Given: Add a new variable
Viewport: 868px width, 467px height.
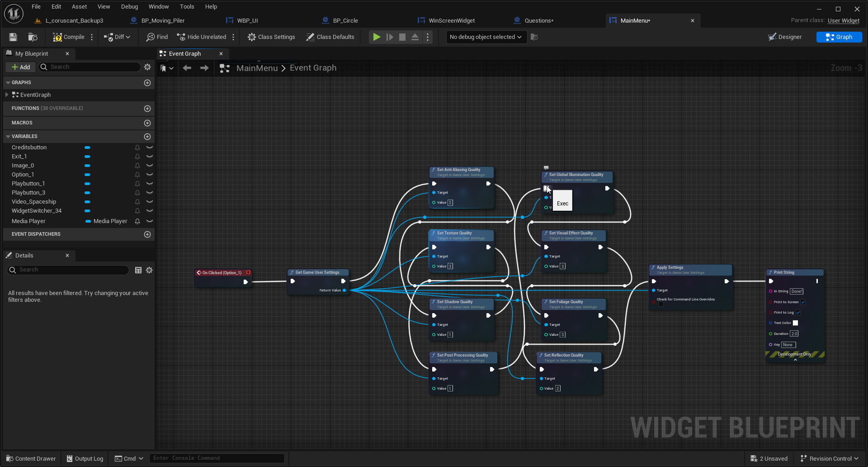Looking at the screenshot, I should [x=147, y=137].
